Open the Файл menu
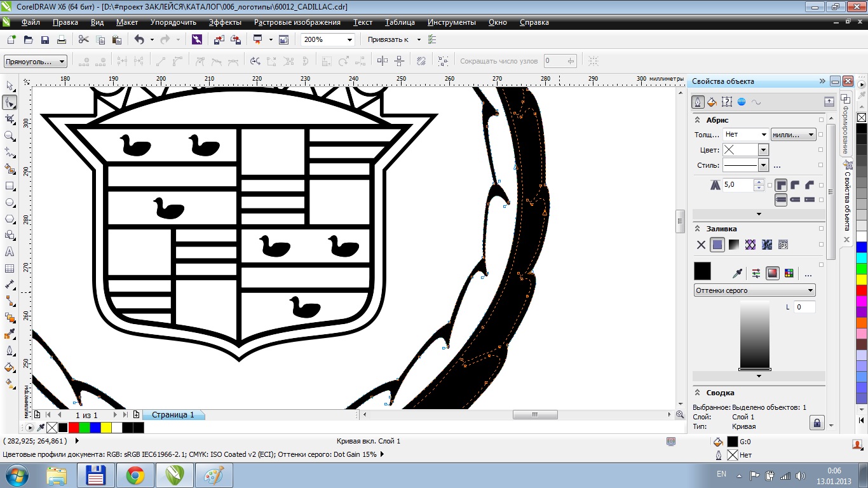 coord(31,22)
